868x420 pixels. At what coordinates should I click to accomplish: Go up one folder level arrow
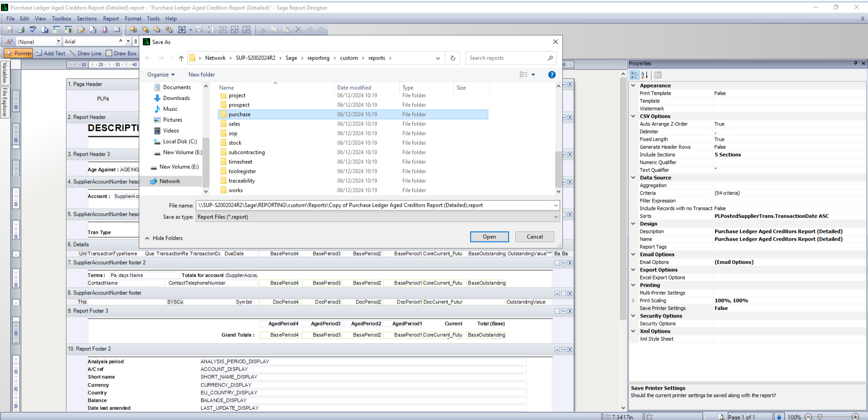point(181,58)
